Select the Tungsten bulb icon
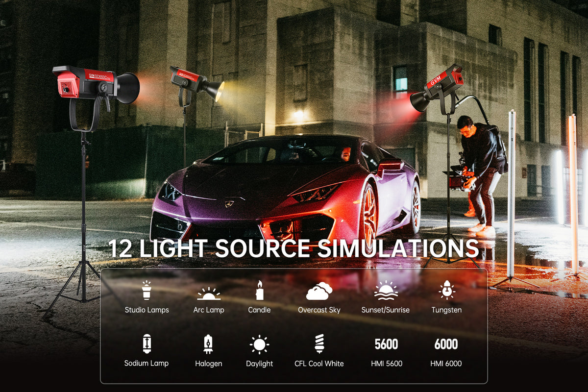This screenshot has width=588, height=392. tap(446, 290)
